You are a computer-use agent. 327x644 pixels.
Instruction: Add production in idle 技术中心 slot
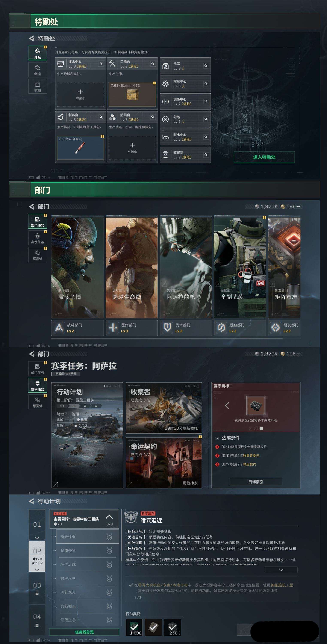(80, 95)
